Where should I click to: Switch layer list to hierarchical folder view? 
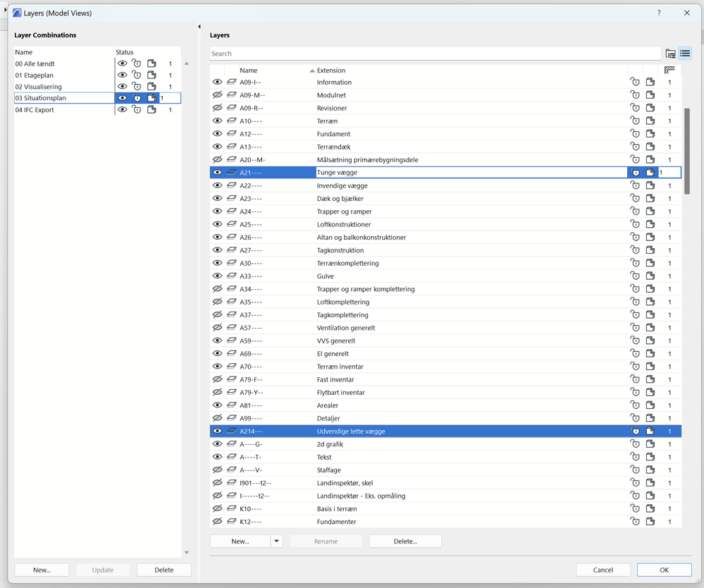[670, 53]
